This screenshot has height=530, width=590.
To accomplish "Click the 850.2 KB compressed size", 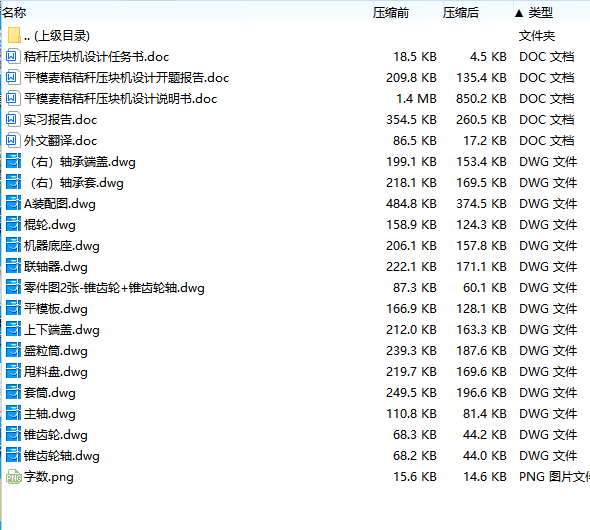I will click(x=481, y=99).
